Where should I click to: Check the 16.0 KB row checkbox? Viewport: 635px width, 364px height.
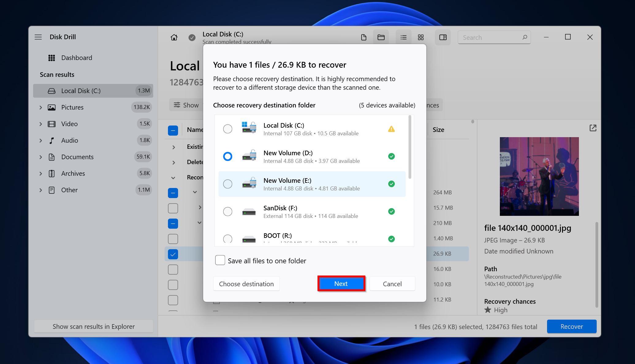pos(173,269)
